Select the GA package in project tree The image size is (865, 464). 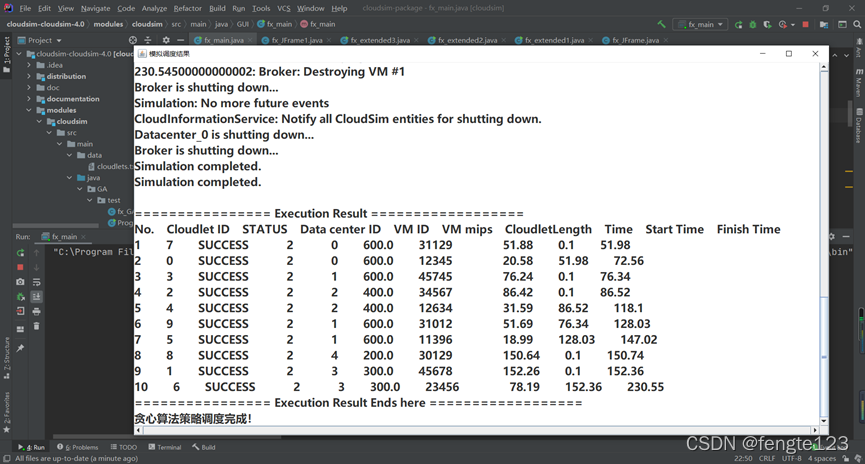pyautogui.click(x=98, y=189)
